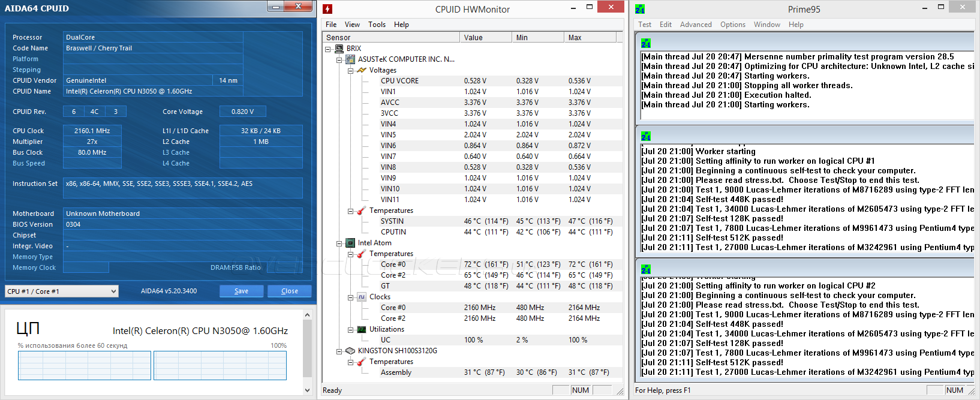Click the second CPU usage graph

click(220, 366)
